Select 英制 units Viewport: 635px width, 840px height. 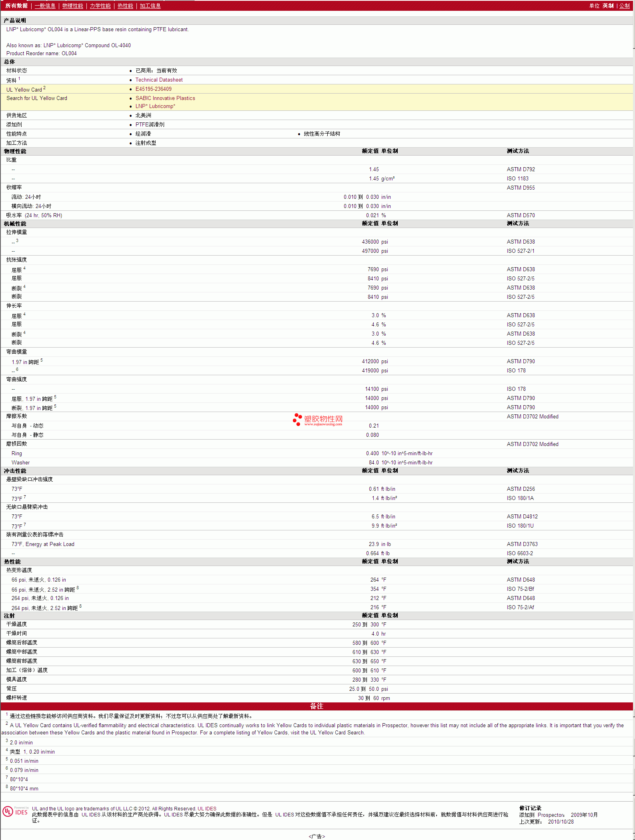click(608, 6)
